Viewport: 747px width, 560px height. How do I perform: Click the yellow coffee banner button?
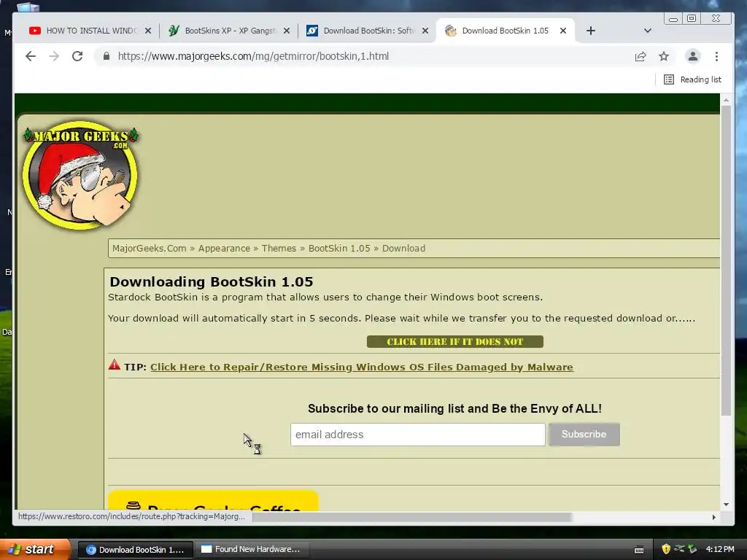pyautogui.click(x=213, y=501)
